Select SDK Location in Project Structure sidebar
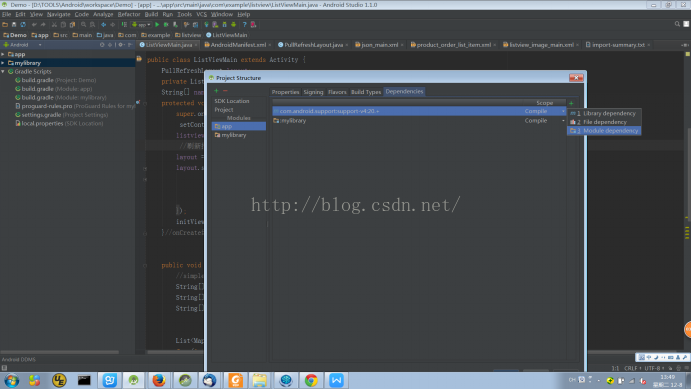The image size is (692, 389). [x=232, y=101]
